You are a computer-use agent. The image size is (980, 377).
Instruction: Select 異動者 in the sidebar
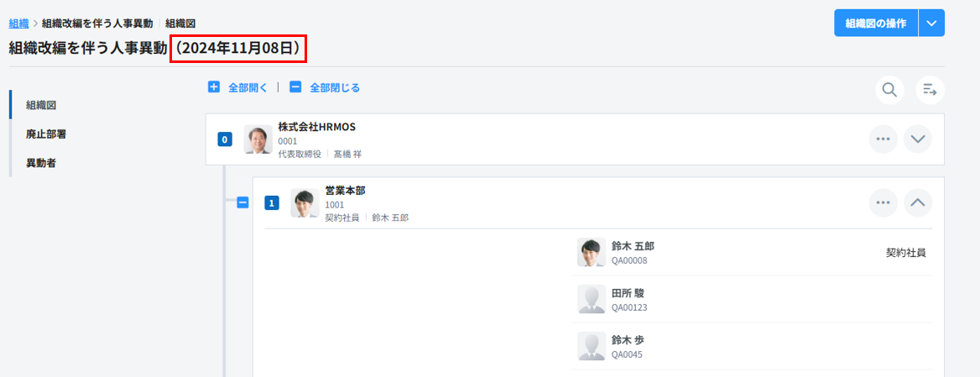click(x=40, y=162)
